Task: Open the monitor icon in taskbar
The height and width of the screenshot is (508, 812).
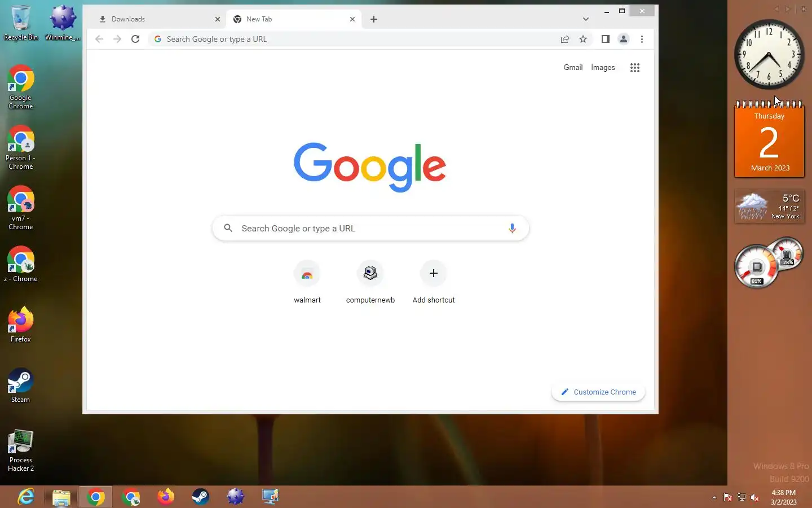Action: (271, 497)
